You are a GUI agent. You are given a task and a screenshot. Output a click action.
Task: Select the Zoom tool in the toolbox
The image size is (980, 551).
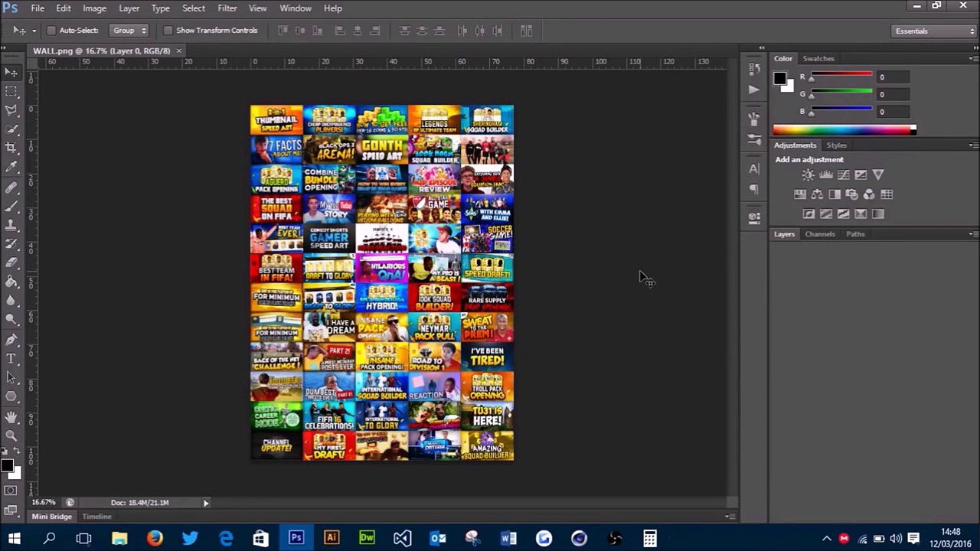(x=11, y=436)
